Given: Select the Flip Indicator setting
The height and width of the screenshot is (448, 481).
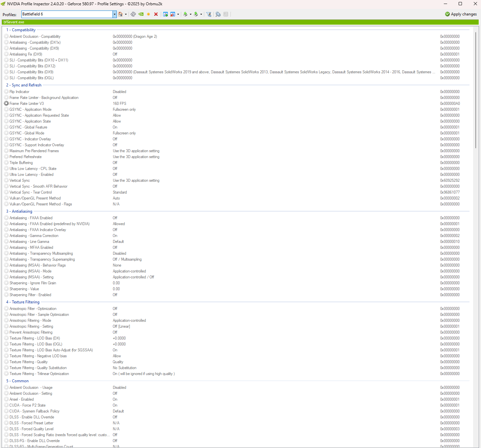Looking at the screenshot, I should (236, 92).
